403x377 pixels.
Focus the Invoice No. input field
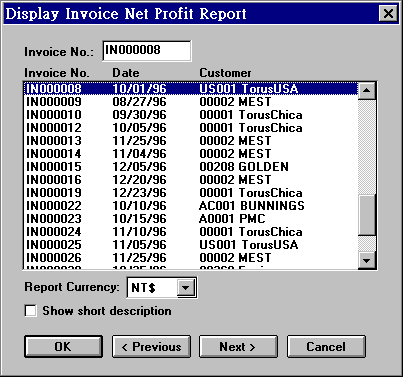(x=147, y=51)
